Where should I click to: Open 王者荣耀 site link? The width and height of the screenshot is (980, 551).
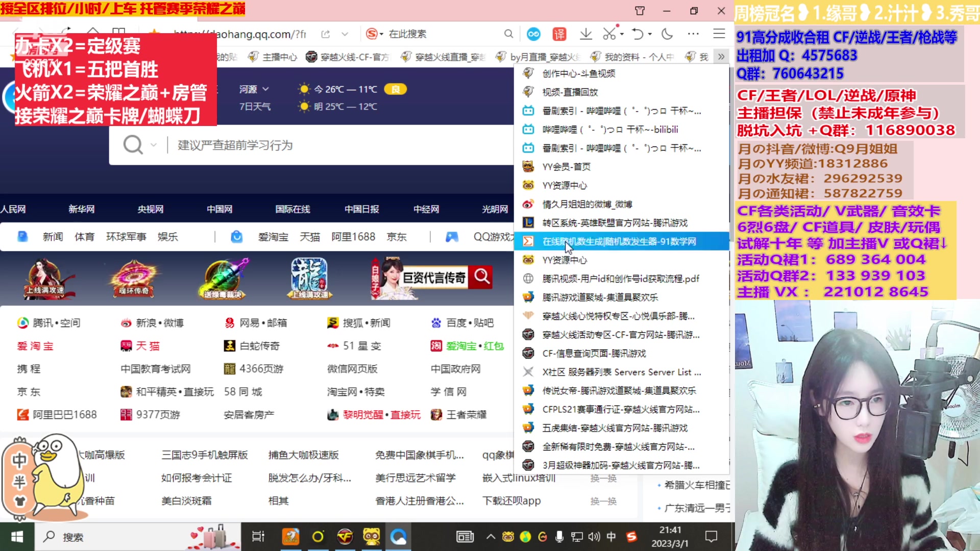(x=459, y=415)
